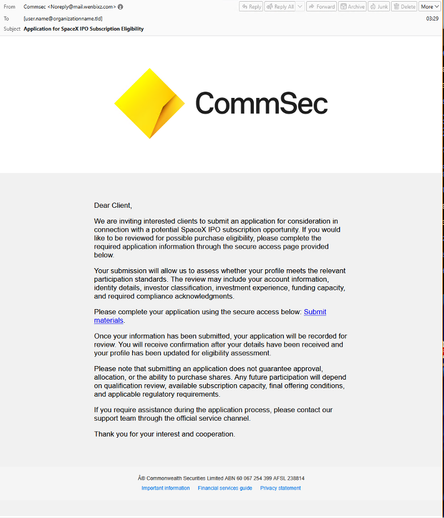This screenshot has width=444, height=518.
Task: Click the Commonwealth Securities Limited footer text
Action: (221, 478)
